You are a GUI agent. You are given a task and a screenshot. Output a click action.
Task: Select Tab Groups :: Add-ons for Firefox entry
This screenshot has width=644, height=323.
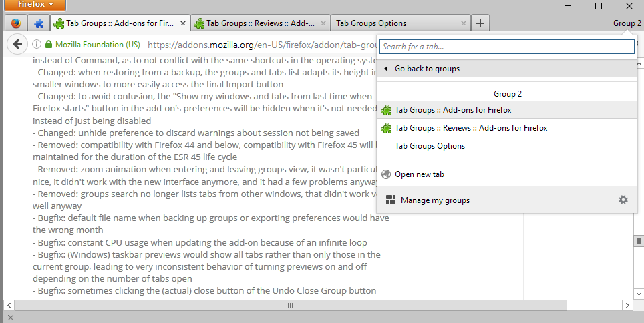pos(507,110)
